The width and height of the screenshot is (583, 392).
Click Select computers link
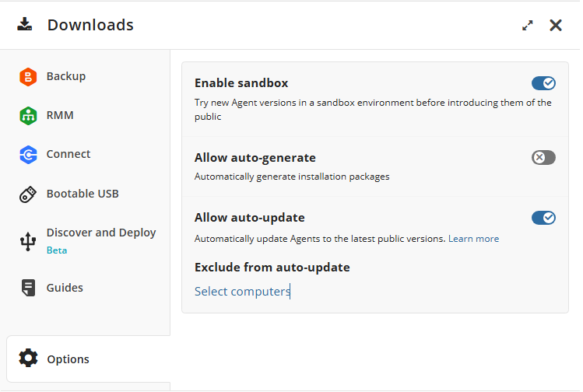coord(242,292)
